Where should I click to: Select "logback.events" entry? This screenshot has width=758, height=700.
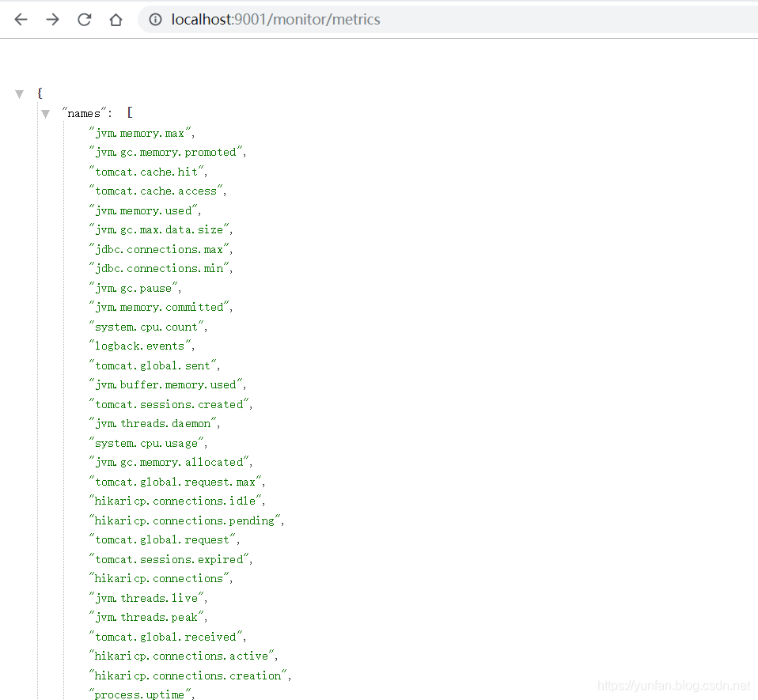[x=140, y=346]
